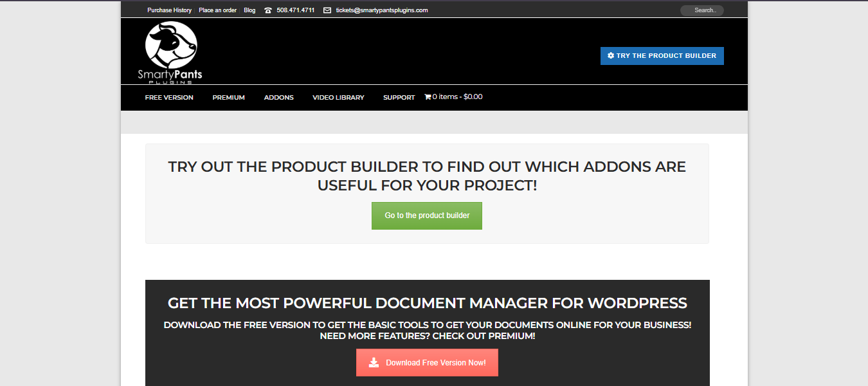Open the Premium menu item

[229, 98]
